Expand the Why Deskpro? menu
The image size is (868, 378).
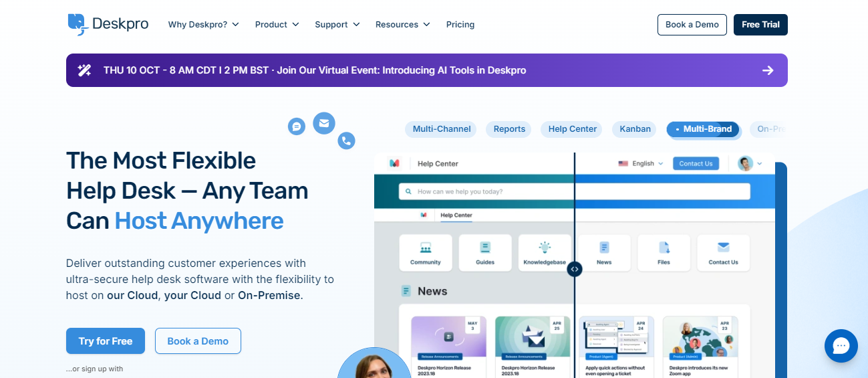tap(204, 25)
